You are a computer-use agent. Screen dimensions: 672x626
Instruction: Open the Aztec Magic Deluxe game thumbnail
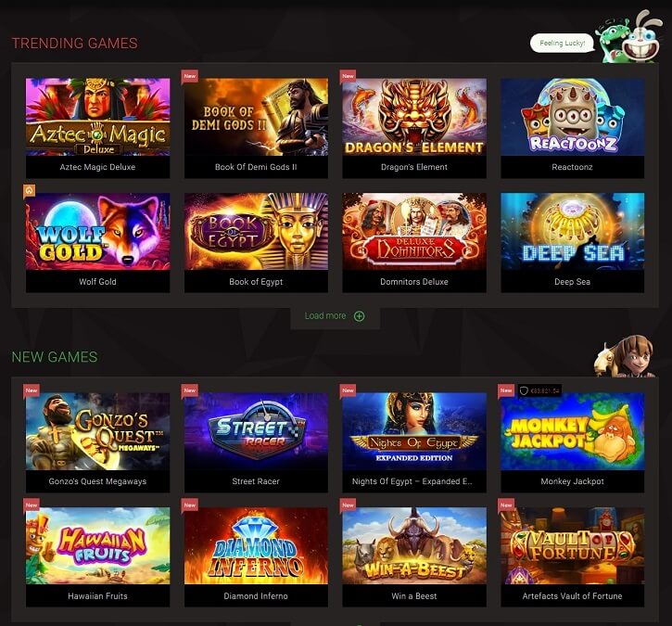(97, 117)
